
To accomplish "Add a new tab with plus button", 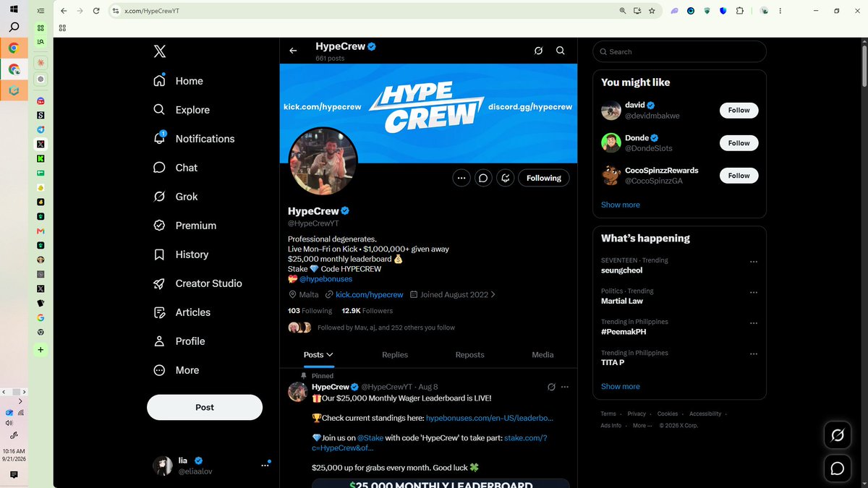I will coord(41,349).
